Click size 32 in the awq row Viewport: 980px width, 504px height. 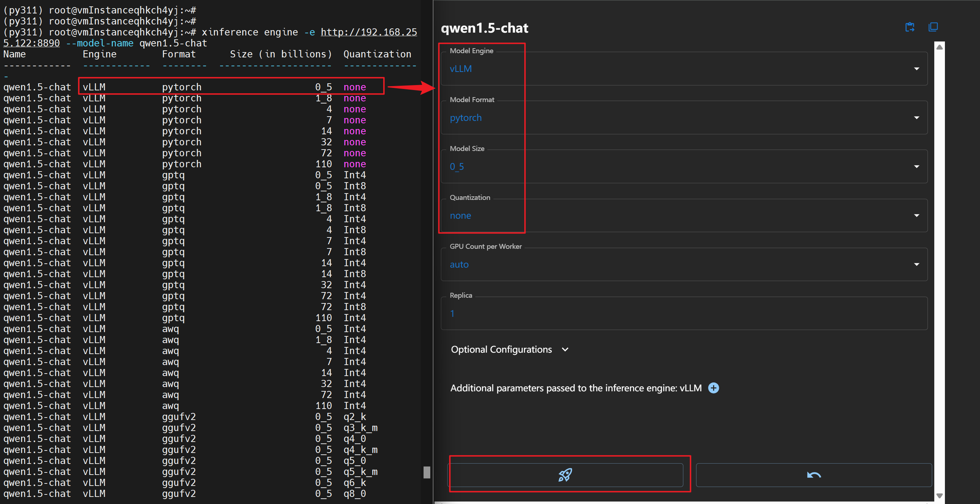(326, 383)
